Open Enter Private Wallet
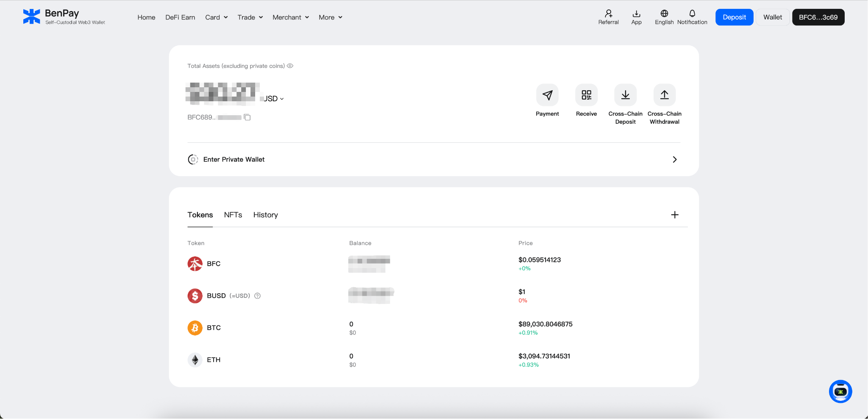 coord(234,159)
